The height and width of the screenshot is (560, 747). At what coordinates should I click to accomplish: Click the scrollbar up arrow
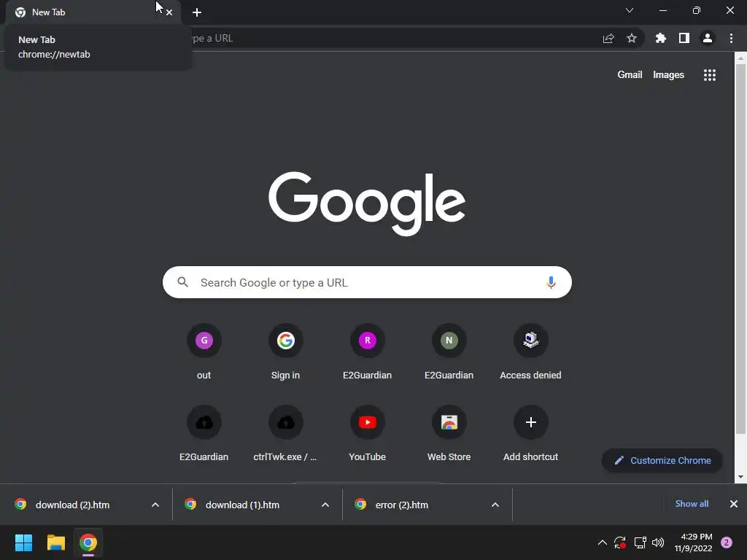pyautogui.click(x=740, y=58)
